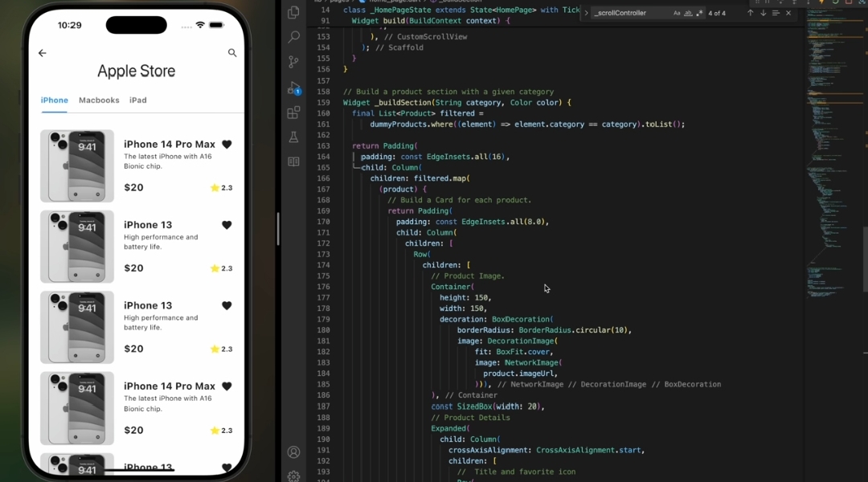Tap "The latest iPhone with A16" on first card
This screenshot has height=482, width=868.
pos(168,157)
